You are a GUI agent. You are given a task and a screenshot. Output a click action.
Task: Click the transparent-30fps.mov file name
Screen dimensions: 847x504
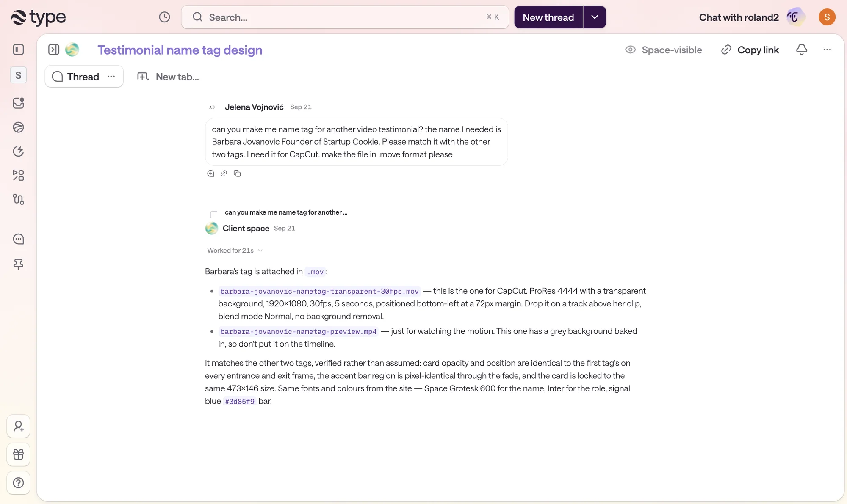(319, 291)
